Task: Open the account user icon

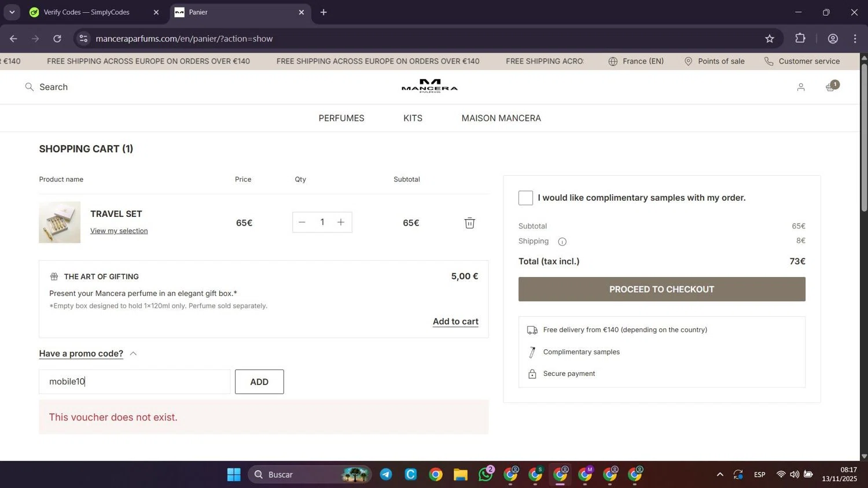Action: pos(801,87)
